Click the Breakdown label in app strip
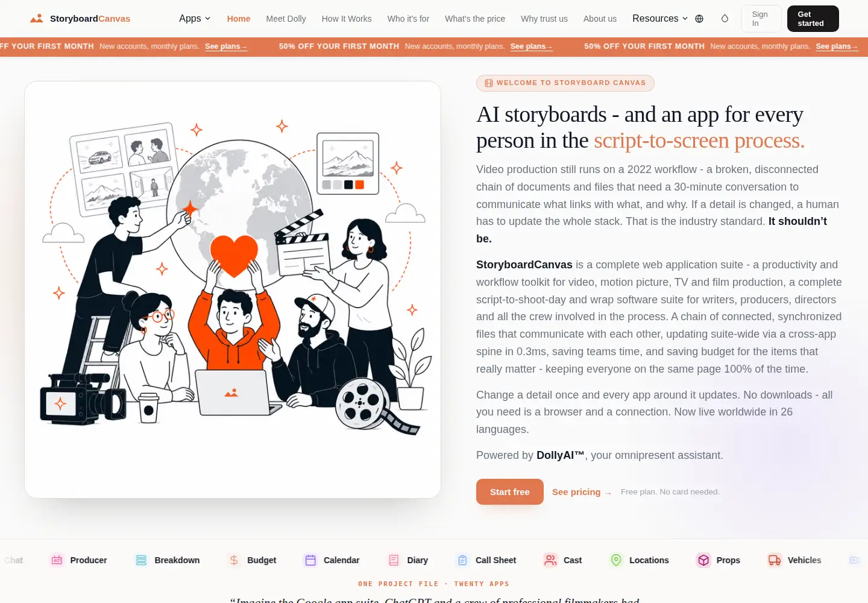Screen dimensions: 868x603 tap(177, 560)
